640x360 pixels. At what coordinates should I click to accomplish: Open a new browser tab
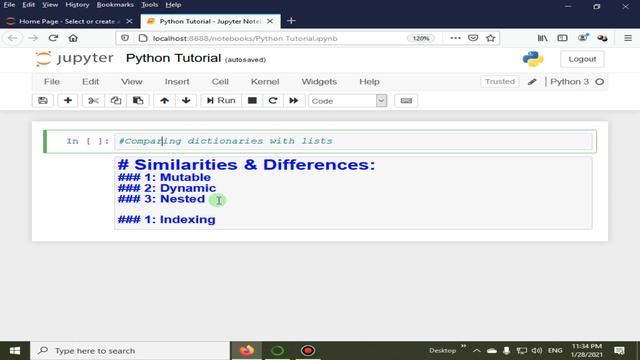pyautogui.click(x=291, y=21)
